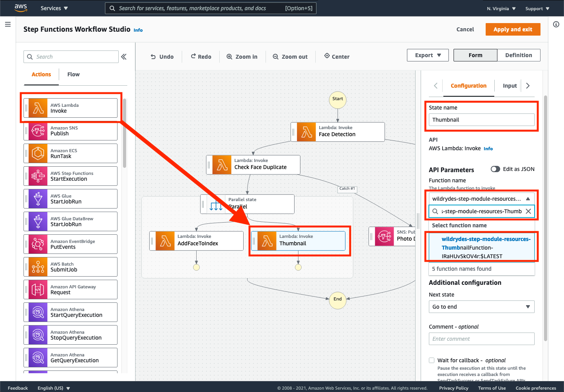
Task: Open the Services menu
Action: tap(54, 8)
